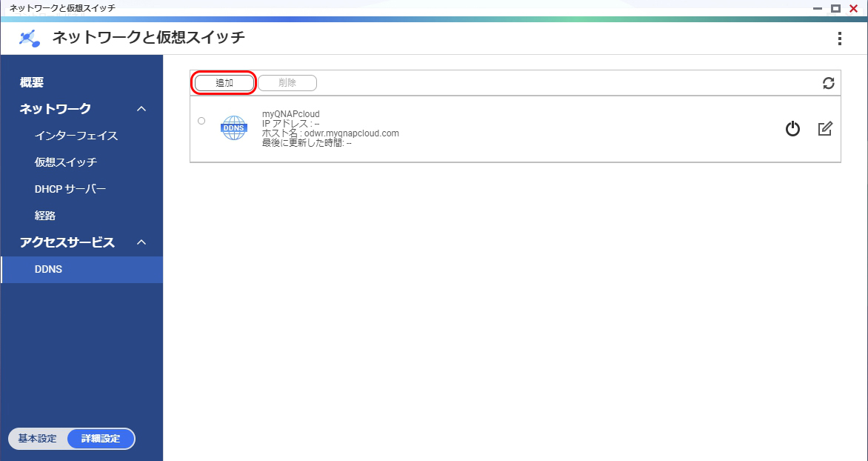Click the network app icon in header
Viewport: 868px width, 461px height.
(30, 38)
